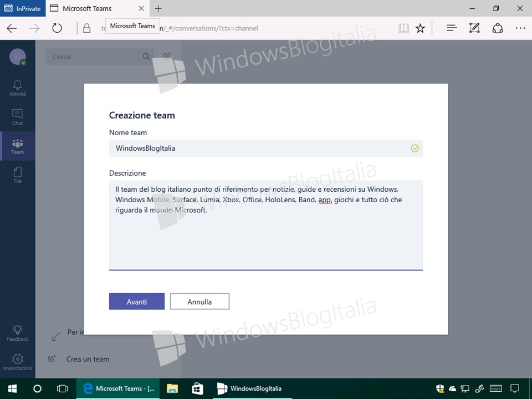Image resolution: width=532 pixels, height=399 pixels.
Task: Click the browser forward arrow
Action: [x=34, y=28]
